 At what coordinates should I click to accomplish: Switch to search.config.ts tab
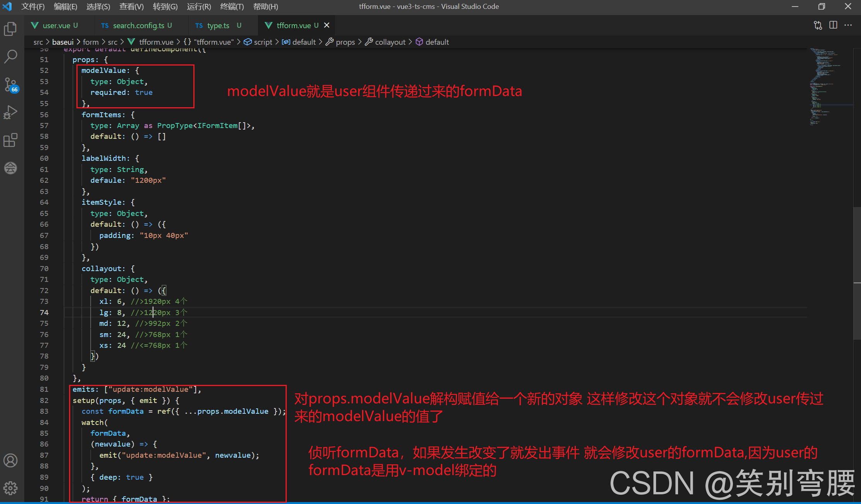point(138,25)
